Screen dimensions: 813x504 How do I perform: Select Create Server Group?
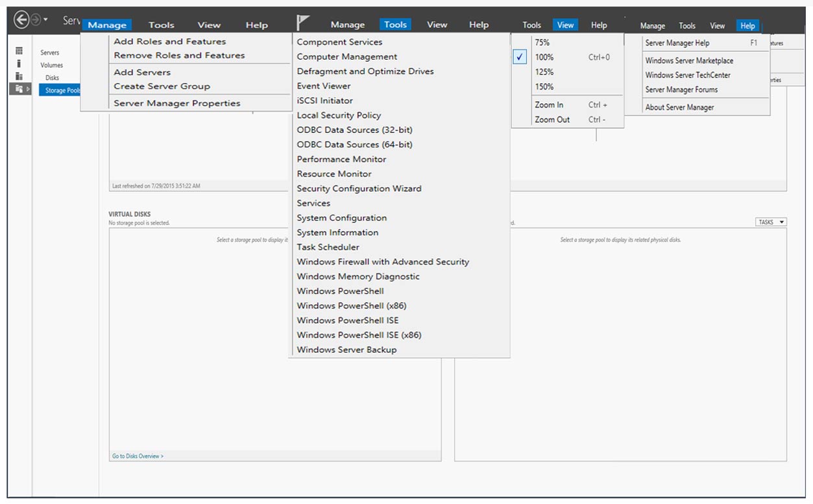click(162, 86)
